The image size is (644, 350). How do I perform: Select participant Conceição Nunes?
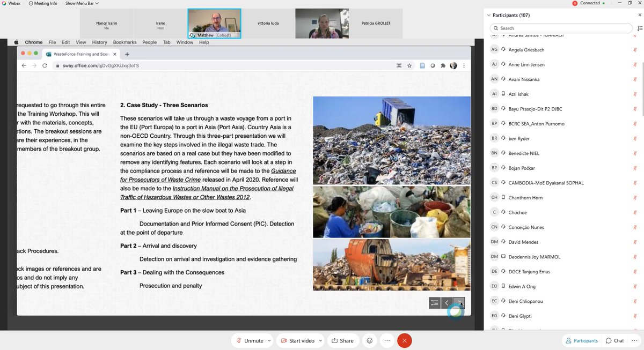click(x=563, y=227)
